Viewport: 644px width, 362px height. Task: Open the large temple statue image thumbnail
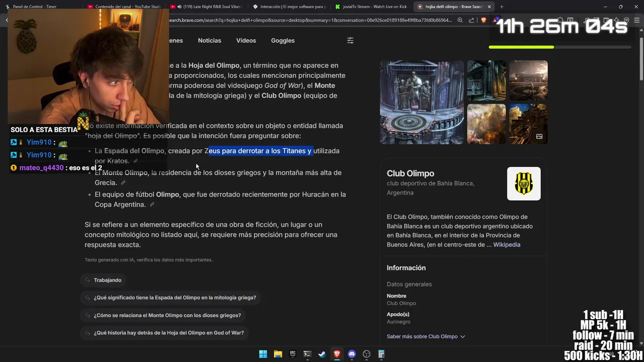[422, 102]
